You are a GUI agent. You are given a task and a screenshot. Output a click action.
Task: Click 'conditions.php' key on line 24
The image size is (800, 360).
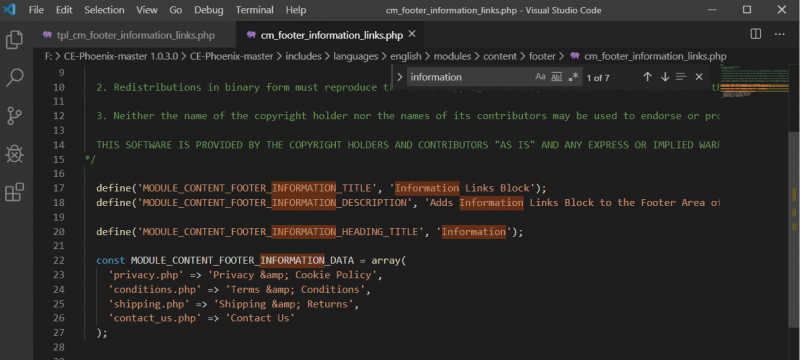coord(154,290)
